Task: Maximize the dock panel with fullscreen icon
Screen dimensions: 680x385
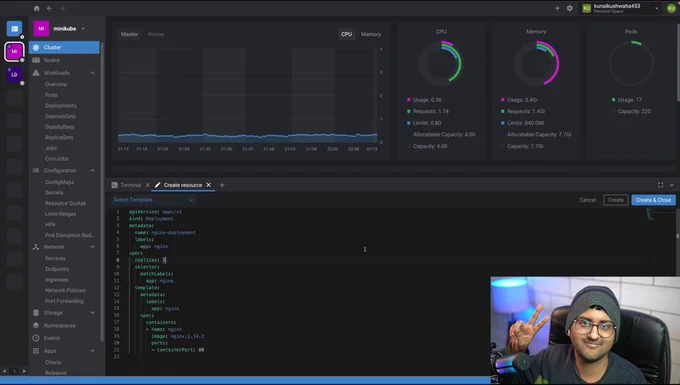Action: point(660,185)
